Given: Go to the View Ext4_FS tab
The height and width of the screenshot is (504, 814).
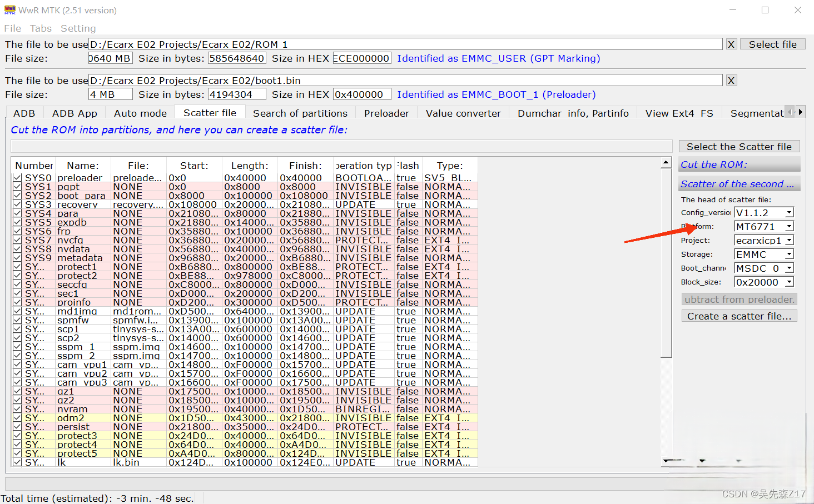Looking at the screenshot, I should tap(679, 113).
